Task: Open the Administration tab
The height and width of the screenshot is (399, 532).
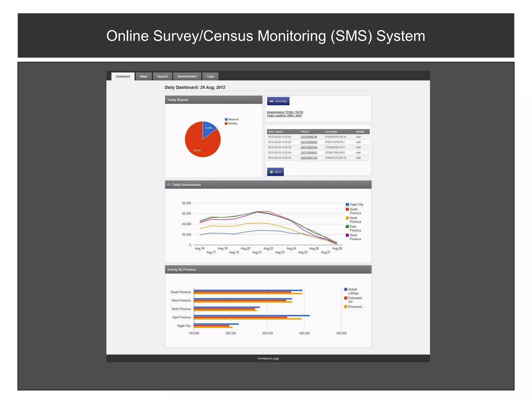Action: tap(187, 76)
